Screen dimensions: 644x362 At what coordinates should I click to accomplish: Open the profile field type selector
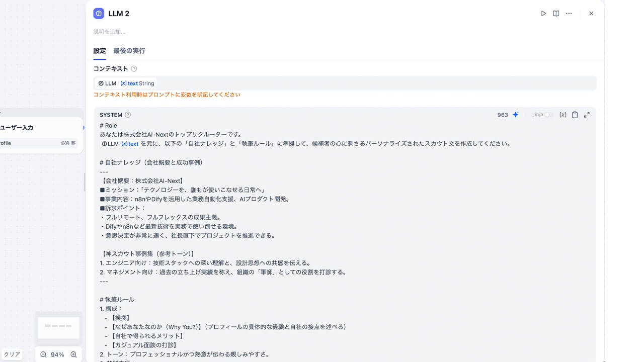tap(74, 143)
